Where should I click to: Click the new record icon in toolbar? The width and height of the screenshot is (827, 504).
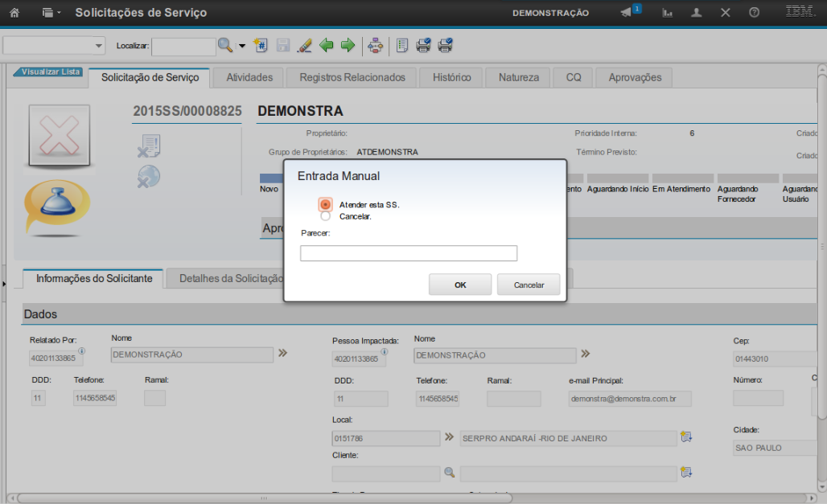point(261,46)
